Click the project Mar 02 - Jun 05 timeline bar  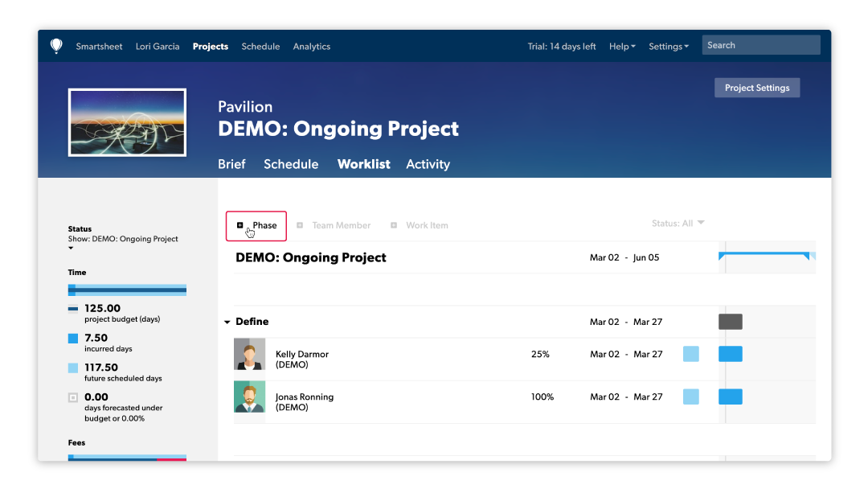pyautogui.click(x=767, y=256)
